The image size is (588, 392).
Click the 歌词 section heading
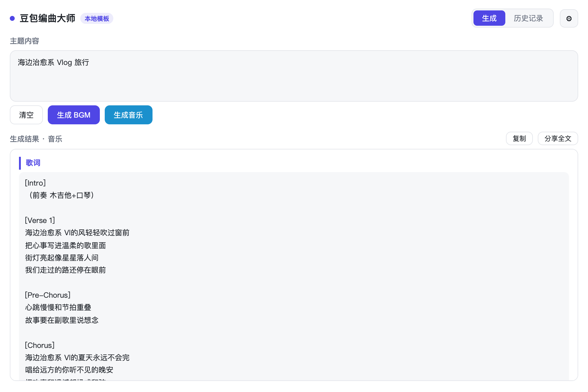pos(33,163)
